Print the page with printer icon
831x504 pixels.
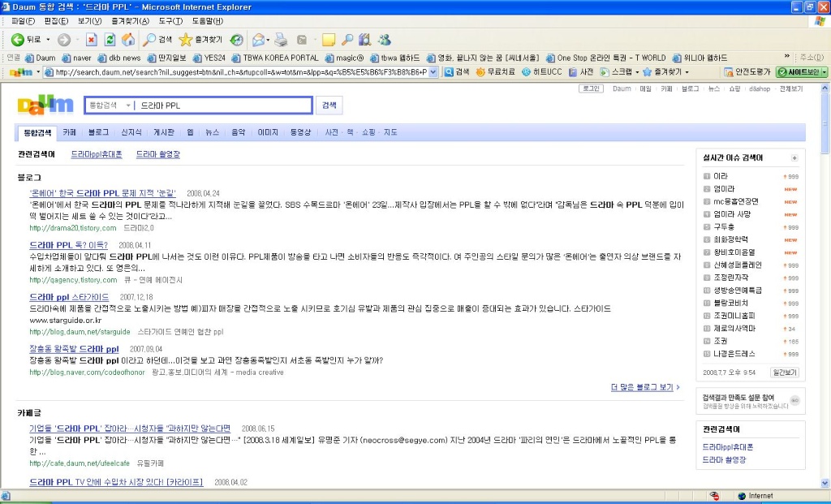(x=281, y=40)
